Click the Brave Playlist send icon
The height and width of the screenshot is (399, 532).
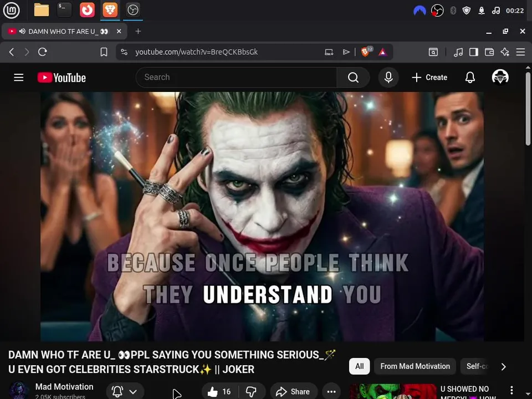pyautogui.click(x=346, y=52)
